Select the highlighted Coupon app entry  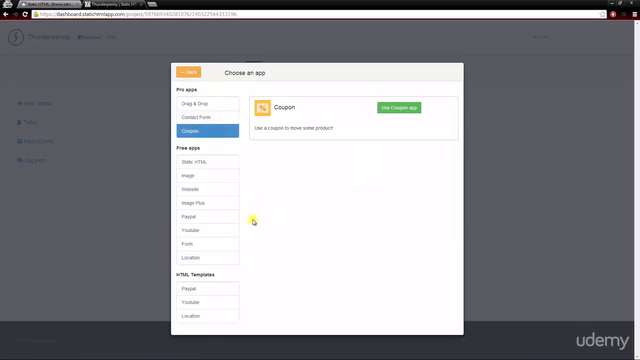pyautogui.click(x=208, y=131)
